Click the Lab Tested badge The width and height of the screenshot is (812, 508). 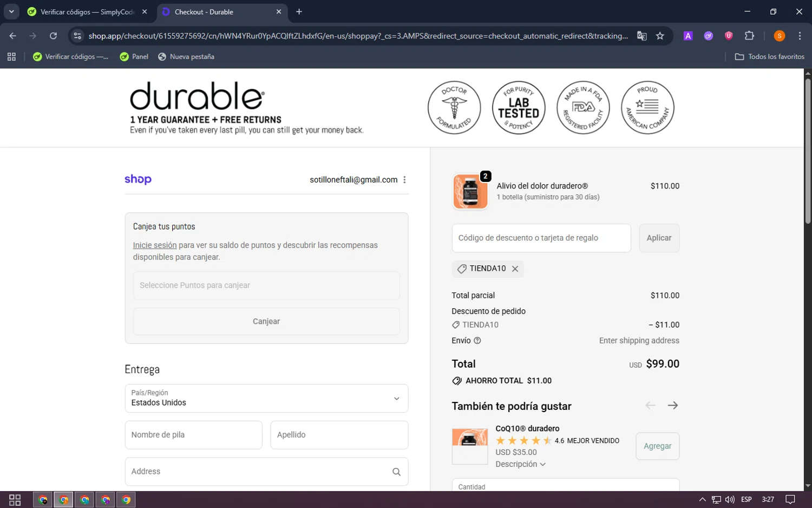(519, 107)
